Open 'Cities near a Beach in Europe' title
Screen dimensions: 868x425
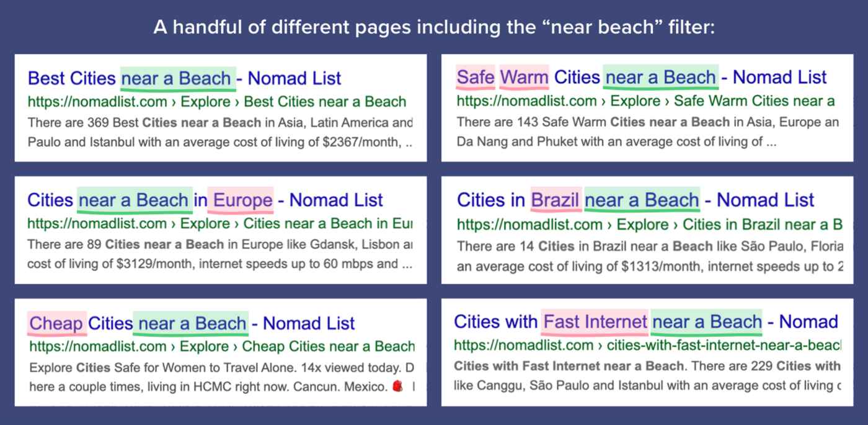(x=205, y=200)
